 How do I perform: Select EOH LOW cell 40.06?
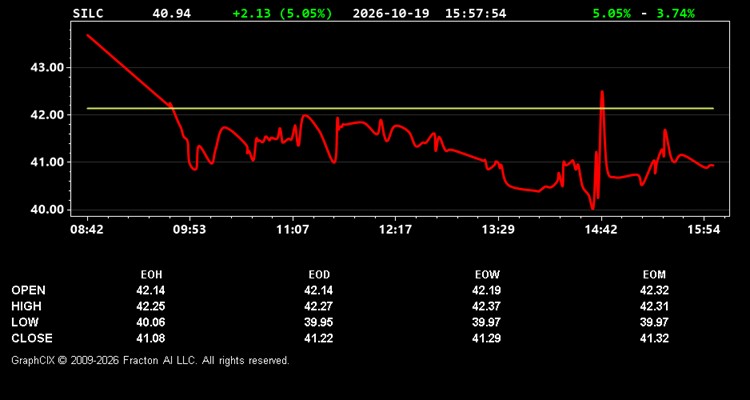click(x=150, y=322)
